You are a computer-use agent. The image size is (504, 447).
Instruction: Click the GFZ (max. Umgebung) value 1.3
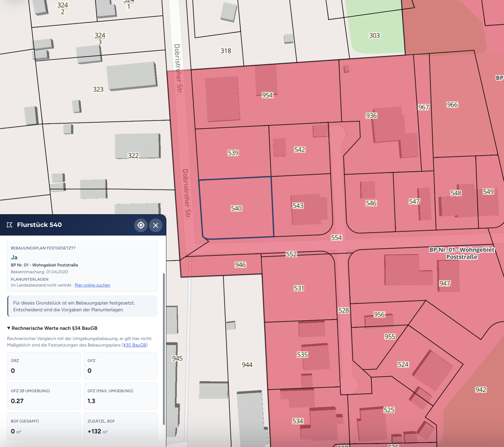pyautogui.click(x=91, y=401)
